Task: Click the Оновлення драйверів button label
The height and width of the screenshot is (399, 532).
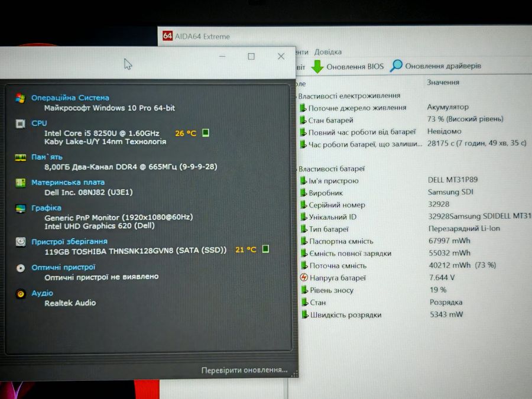Action: tap(443, 66)
